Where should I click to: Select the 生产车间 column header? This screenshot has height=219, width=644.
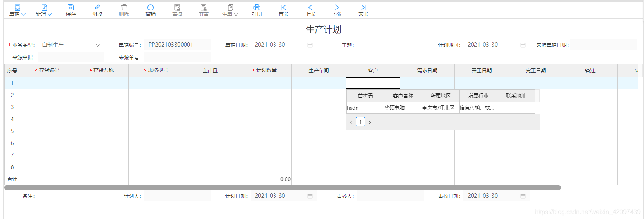click(x=319, y=71)
